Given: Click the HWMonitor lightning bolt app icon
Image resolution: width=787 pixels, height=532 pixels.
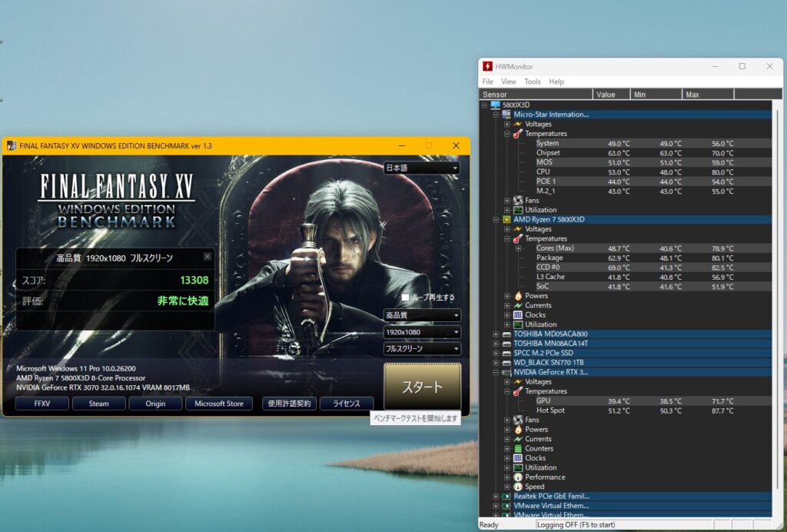Looking at the screenshot, I should [x=487, y=66].
